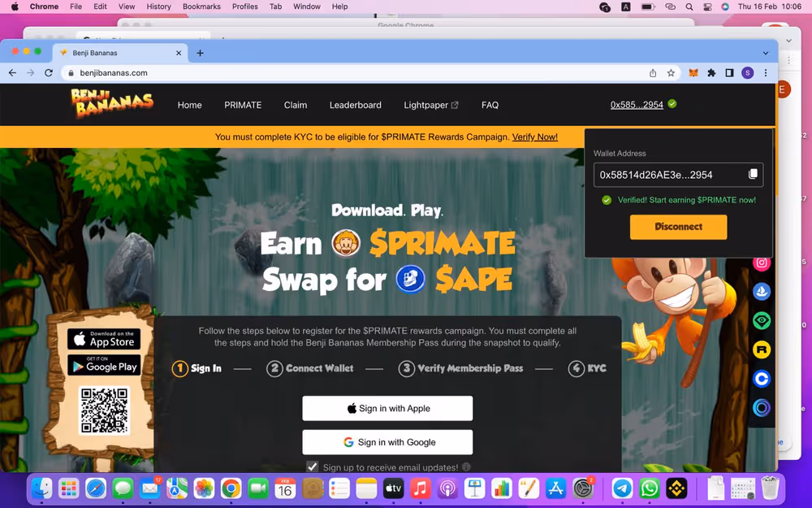Screen dimensions: 812x508
Task: Open the MetaMask fox extension
Action: (693, 73)
